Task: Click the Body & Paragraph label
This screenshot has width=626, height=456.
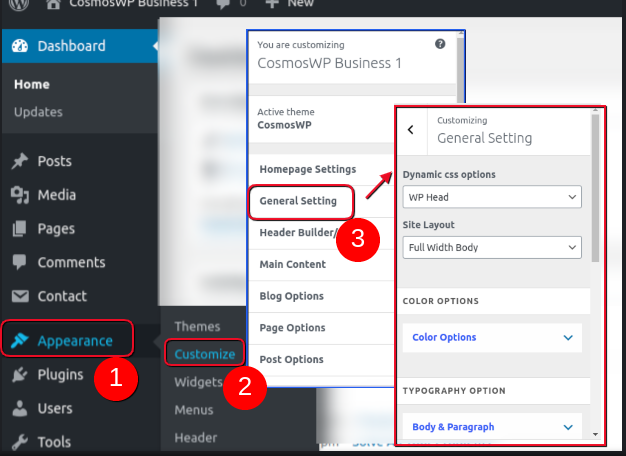Action: click(453, 427)
